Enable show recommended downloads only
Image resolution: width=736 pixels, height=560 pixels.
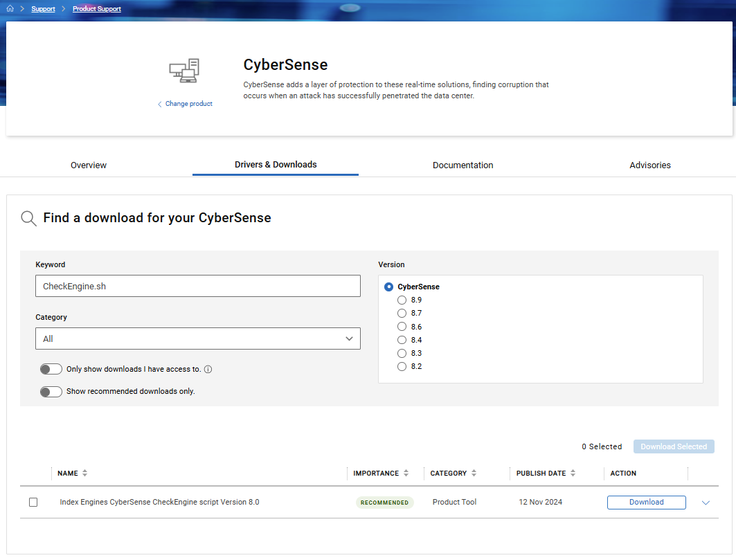coord(51,391)
